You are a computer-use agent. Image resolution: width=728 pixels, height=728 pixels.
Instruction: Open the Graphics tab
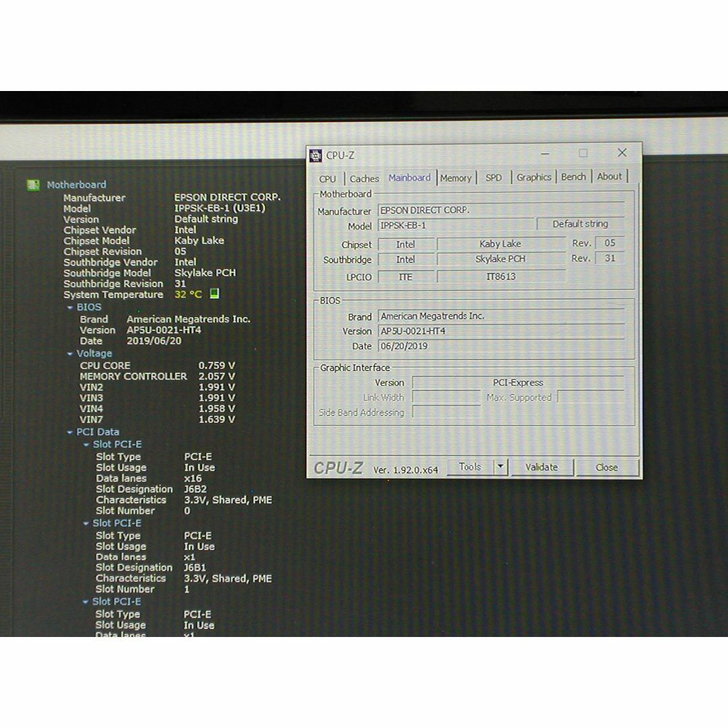coord(534,177)
